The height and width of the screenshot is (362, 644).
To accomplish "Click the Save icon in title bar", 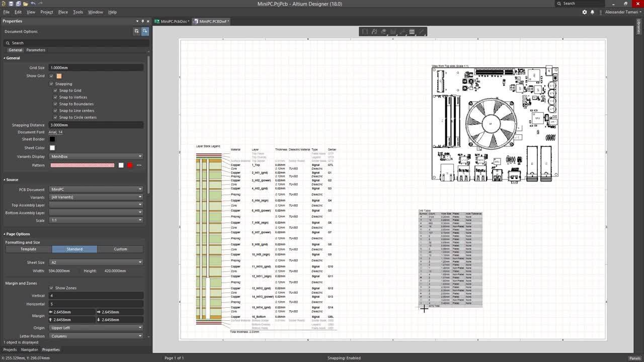I will 11,4.
